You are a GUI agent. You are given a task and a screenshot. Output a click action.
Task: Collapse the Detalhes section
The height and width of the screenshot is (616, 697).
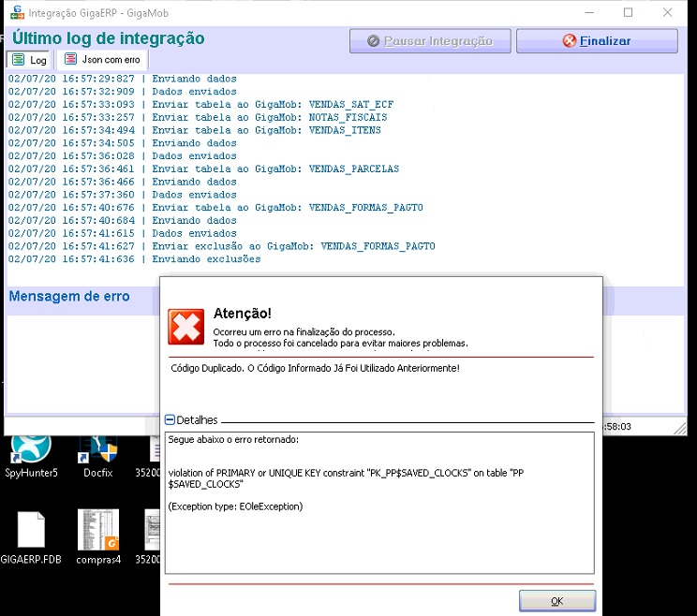click(170, 420)
